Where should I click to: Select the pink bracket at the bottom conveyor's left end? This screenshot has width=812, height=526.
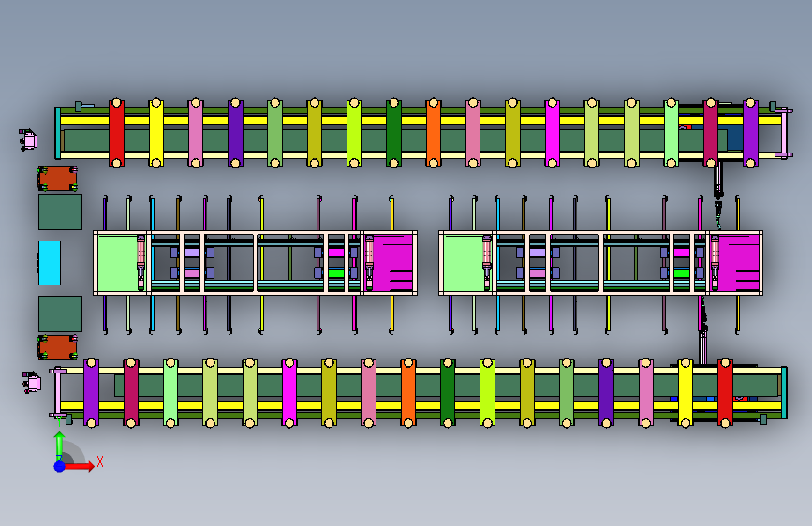pos(58,393)
